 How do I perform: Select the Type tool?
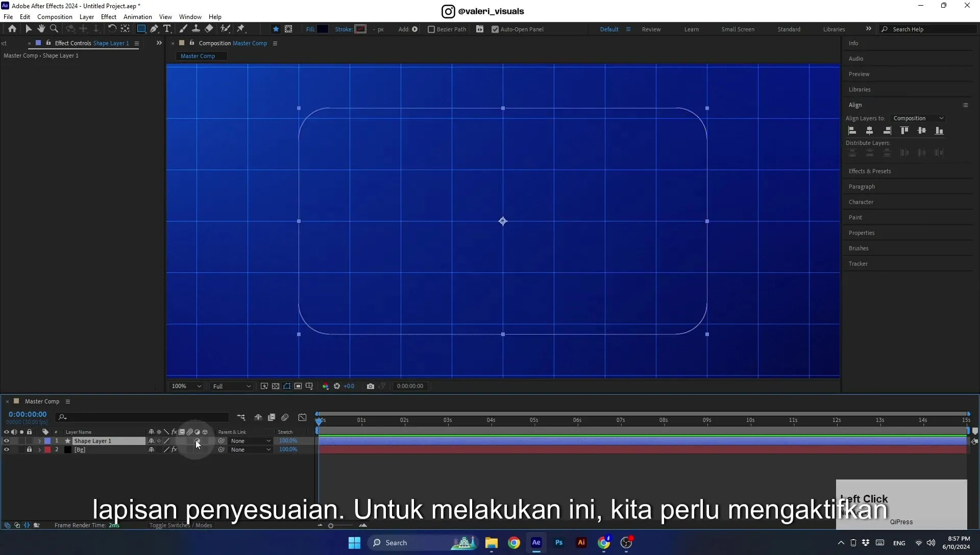tap(167, 29)
